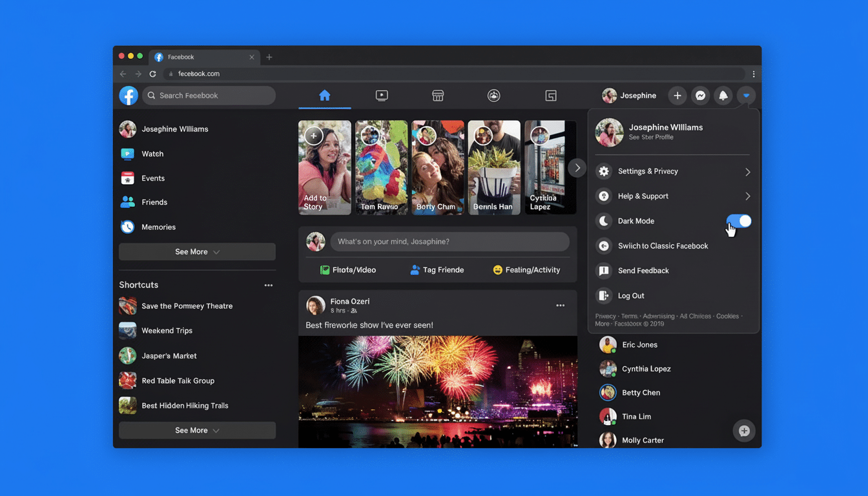
Task: Switch to Classic Facebook
Action: click(666, 245)
